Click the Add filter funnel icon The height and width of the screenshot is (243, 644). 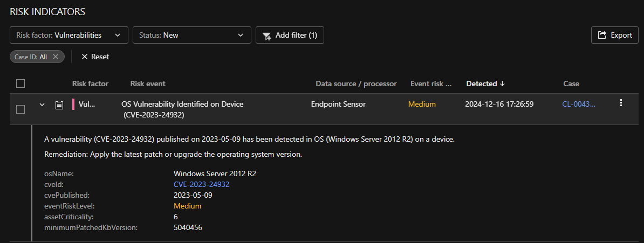click(x=266, y=36)
